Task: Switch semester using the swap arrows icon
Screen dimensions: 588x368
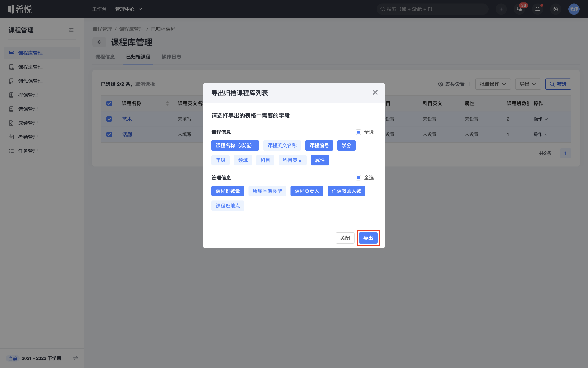Action: pyautogui.click(x=76, y=358)
